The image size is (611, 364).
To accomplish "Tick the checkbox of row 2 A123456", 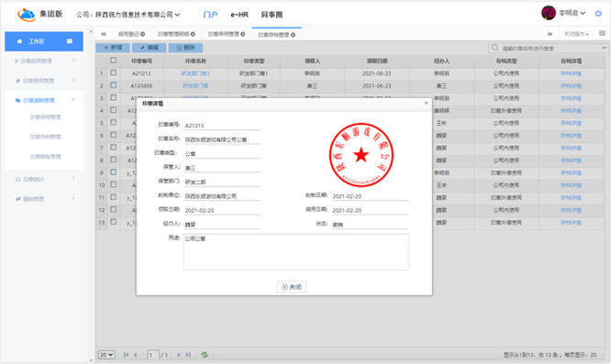I will point(114,85).
